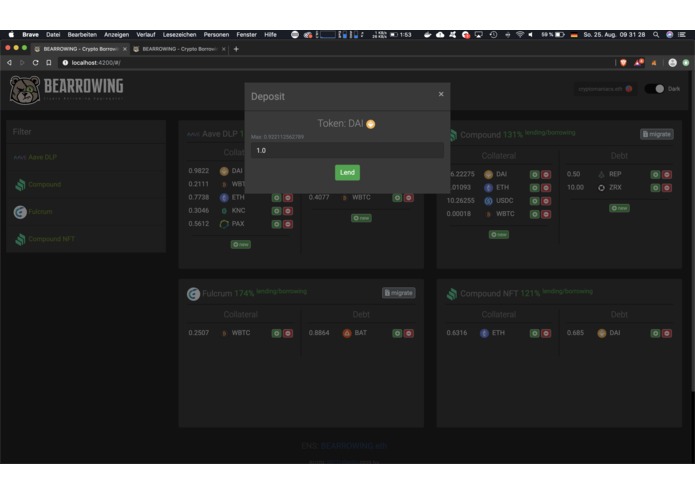Click green plus for Compound NFT ETH collateral
The height and width of the screenshot is (494, 695).
(535, 333)
